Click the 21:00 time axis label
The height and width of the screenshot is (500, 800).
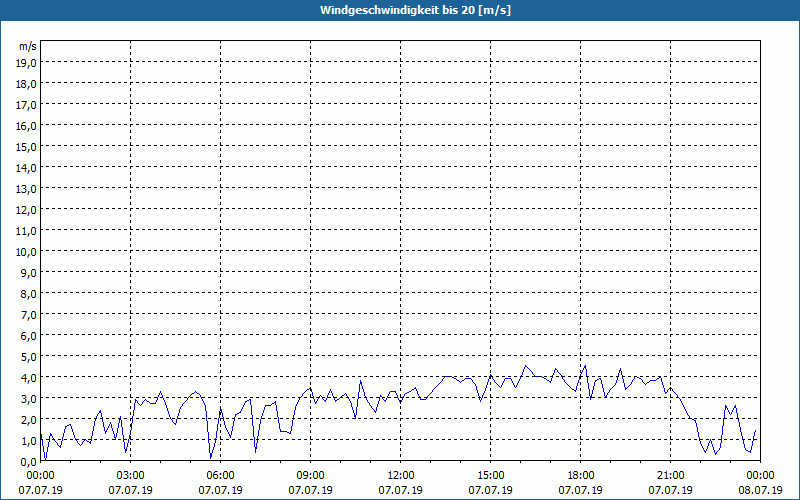click(670, 476)
